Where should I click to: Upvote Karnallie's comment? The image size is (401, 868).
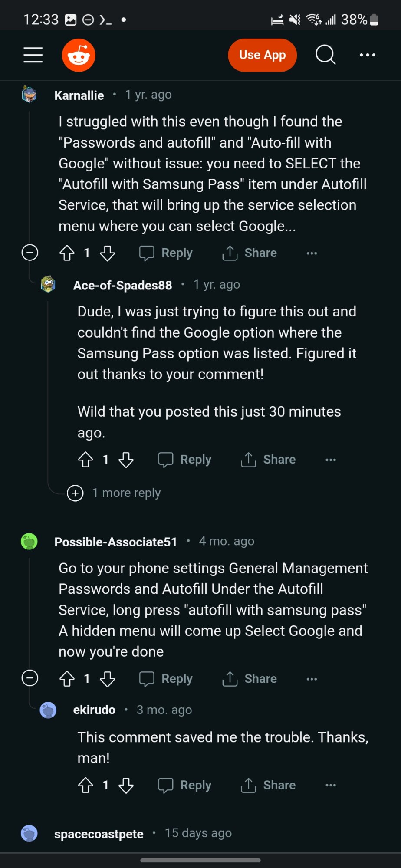(x=67, y=253)
